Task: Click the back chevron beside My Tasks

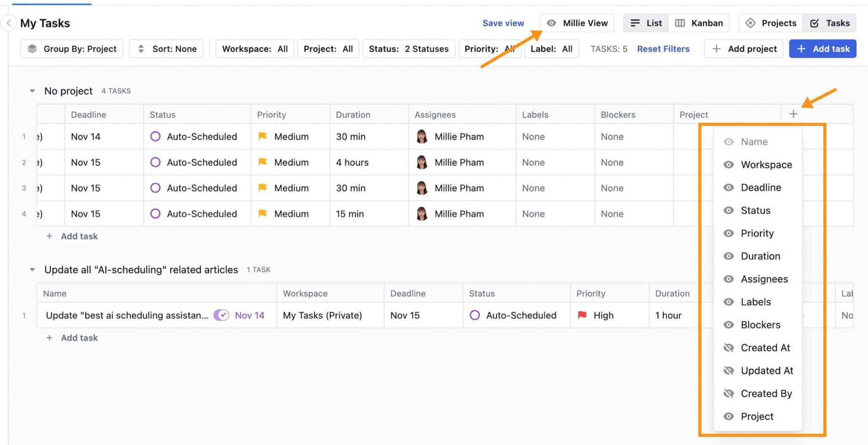Action: 8,23
